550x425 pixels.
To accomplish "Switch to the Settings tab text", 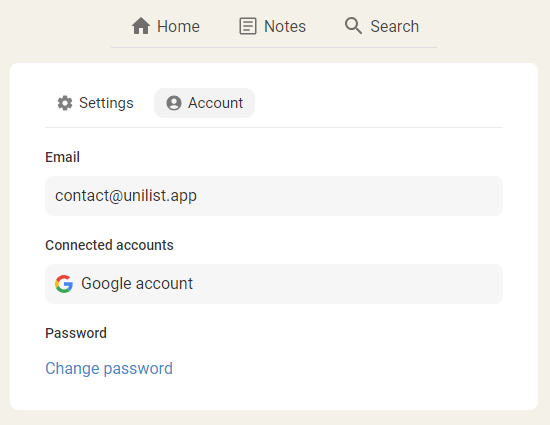I will (106, 103).
